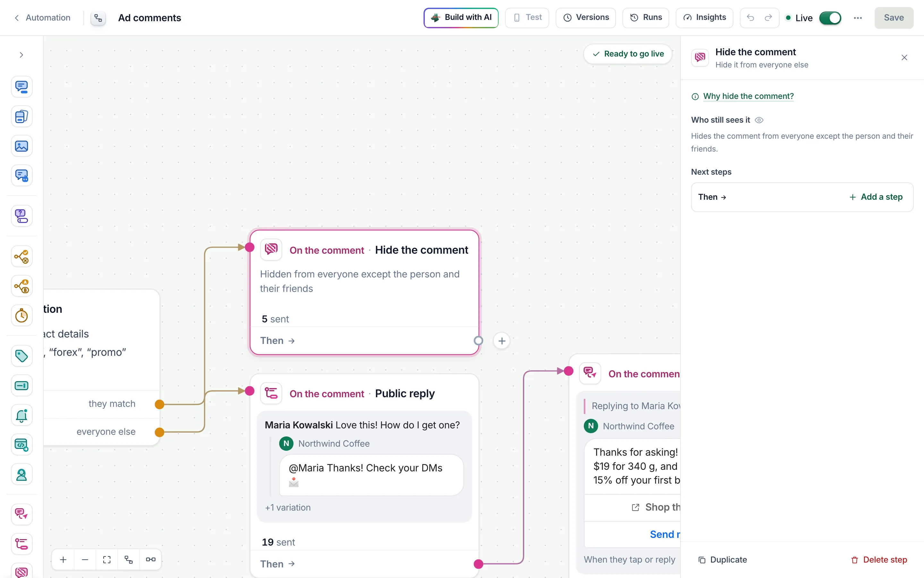Screen dimensions: 924x578
Task: Select the image step icon in sidebar
Action: [x=21, y=146]
